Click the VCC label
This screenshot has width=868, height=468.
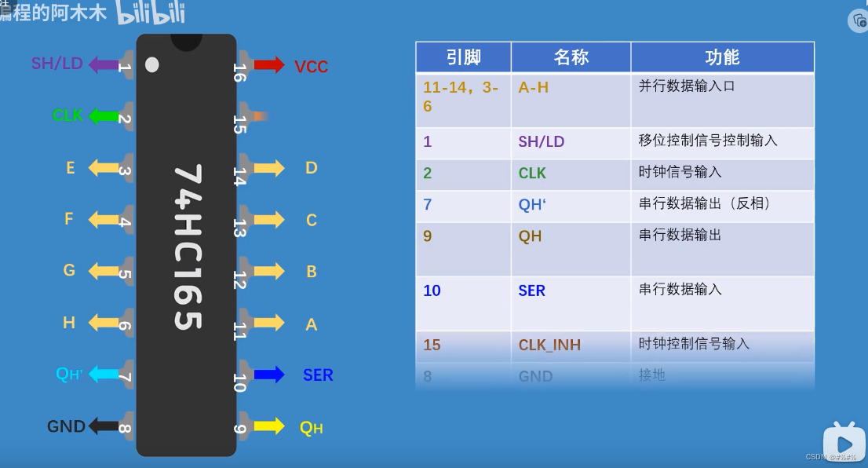click(x=311, y=67)
